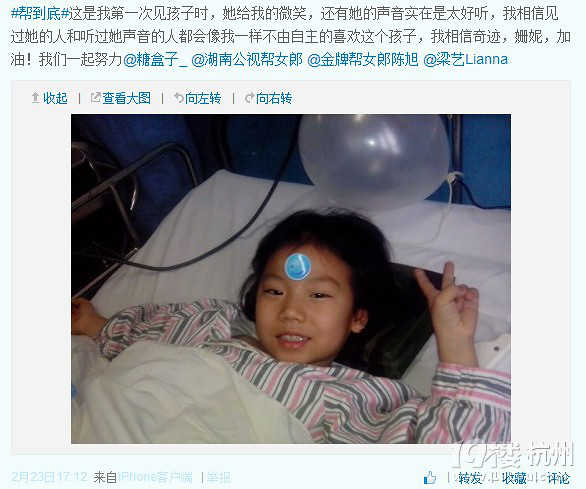Repost using the 转发 button
Screen dimensions: 586x489
(470, 478)
